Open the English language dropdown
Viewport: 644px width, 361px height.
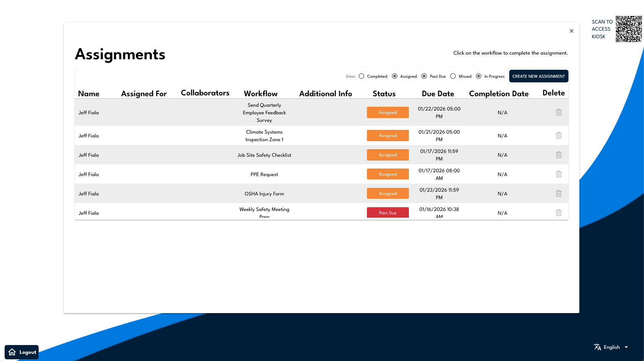click(611, 347)
